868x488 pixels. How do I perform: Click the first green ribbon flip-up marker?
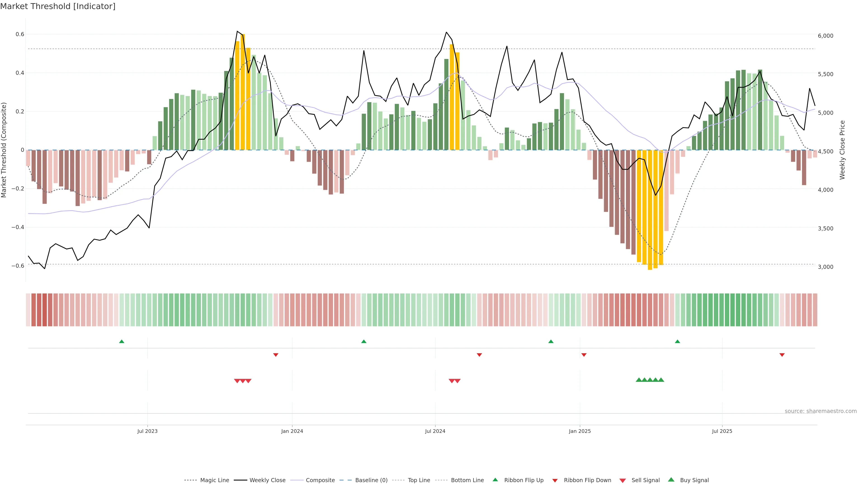click(122, 342)
